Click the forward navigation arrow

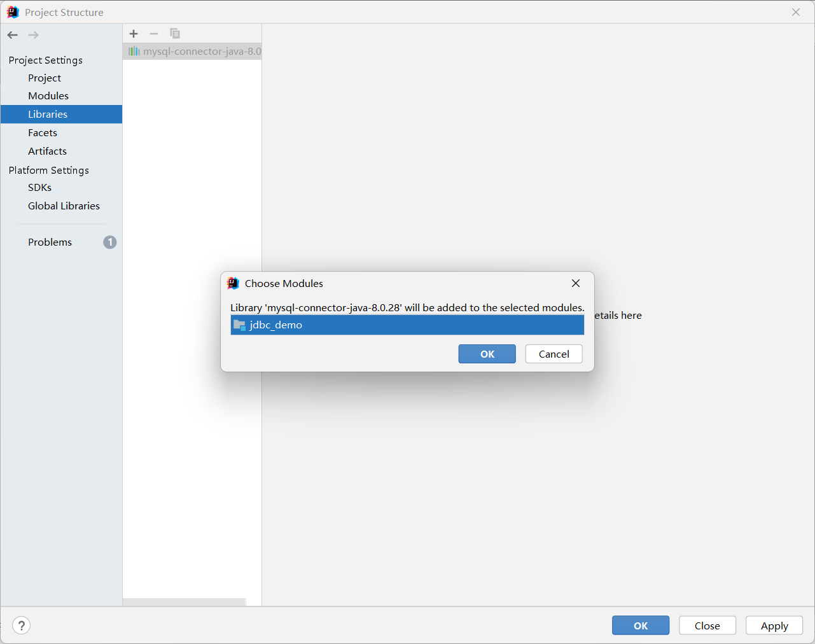[x=33, y=35]
